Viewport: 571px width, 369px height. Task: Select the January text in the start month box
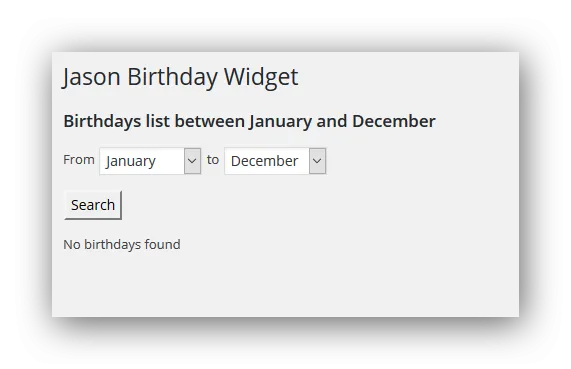tap(131, 161)
